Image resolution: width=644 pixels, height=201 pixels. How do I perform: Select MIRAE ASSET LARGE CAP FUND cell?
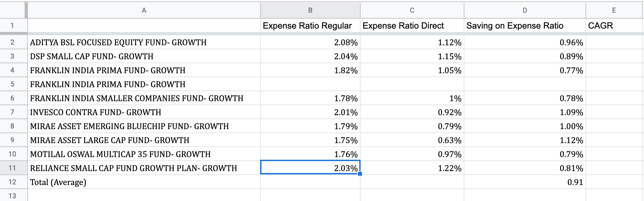click(x=144, y=140)
